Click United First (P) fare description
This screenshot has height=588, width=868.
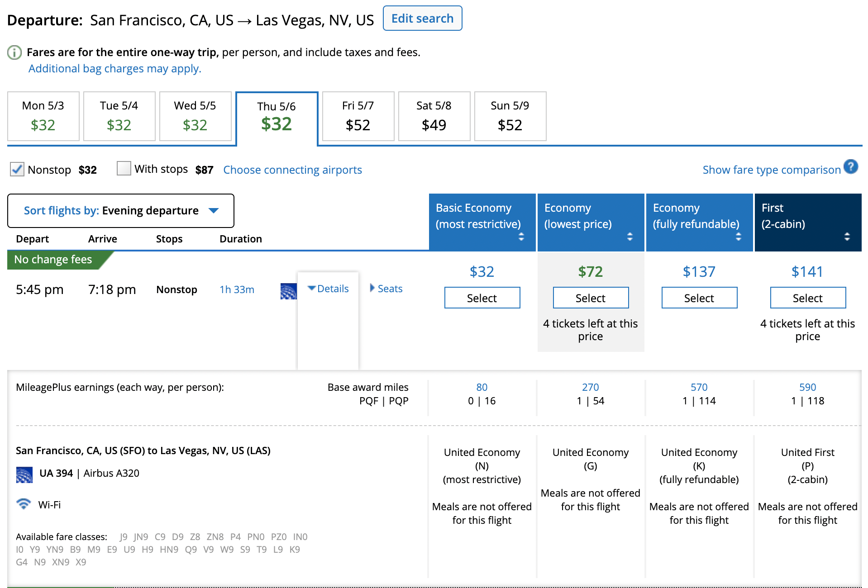(808, 466)
